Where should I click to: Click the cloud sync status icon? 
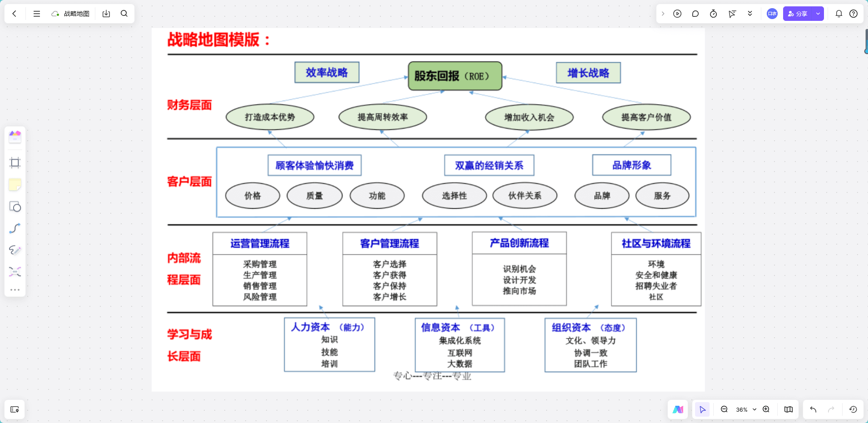coord(55,14)
